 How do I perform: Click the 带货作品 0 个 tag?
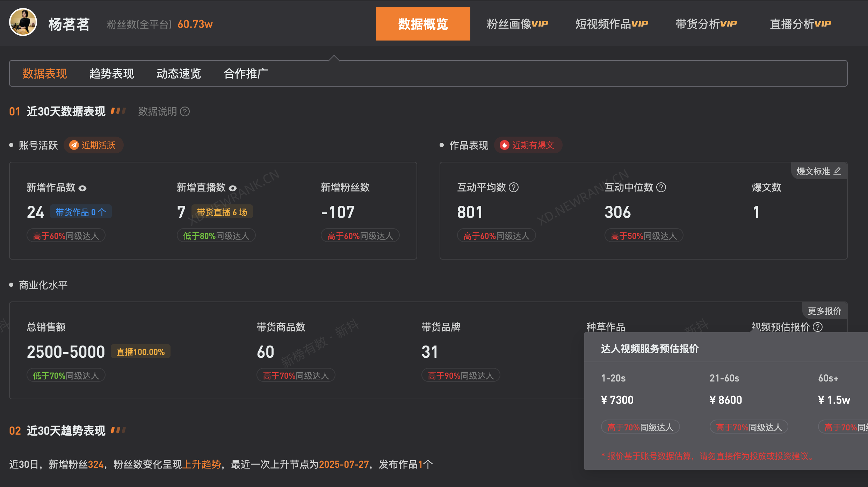pos(81,212)
